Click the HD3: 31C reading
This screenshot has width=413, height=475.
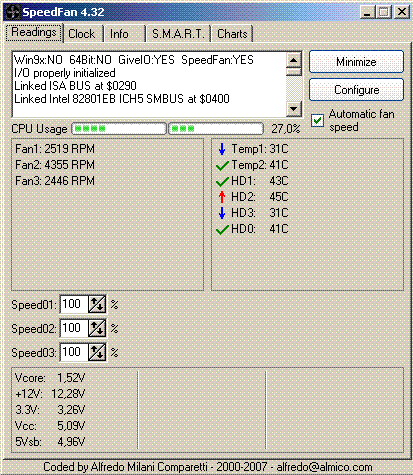pyautogui.click(x=260, y=213)
